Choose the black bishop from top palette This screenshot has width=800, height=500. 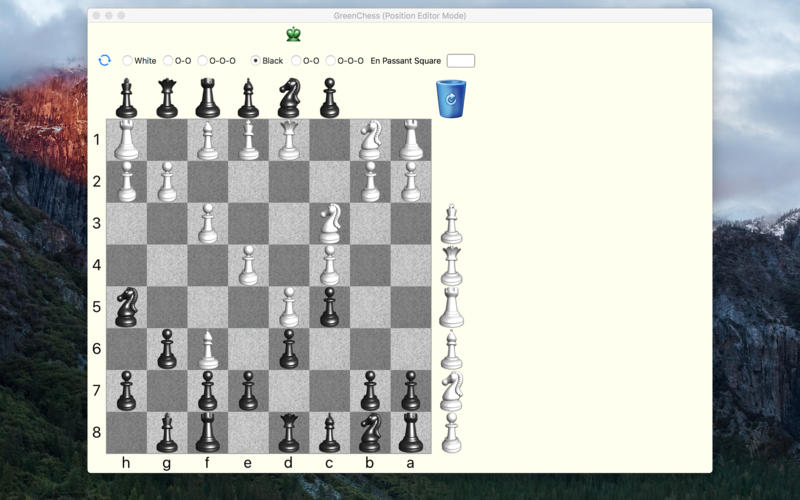point(248,98)
